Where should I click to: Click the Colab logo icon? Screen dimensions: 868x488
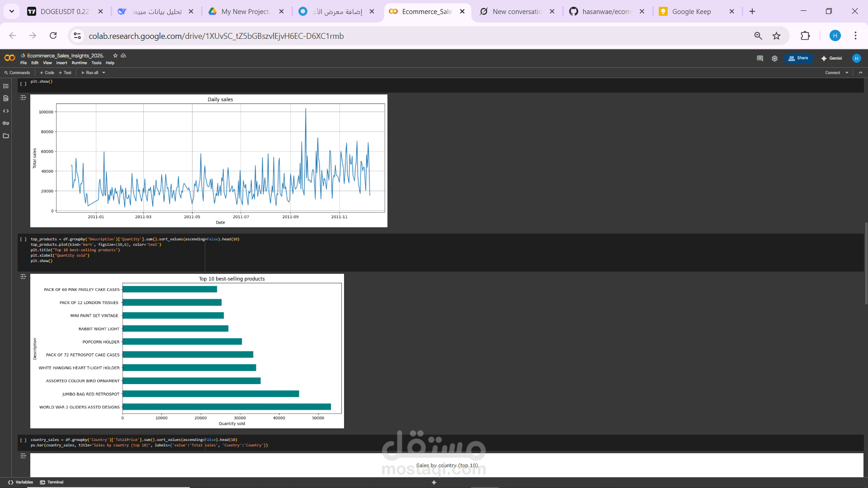9,58
